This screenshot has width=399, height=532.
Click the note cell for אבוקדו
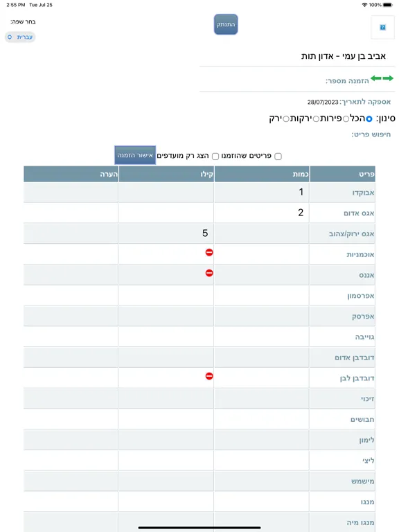[x=71, y=192]
